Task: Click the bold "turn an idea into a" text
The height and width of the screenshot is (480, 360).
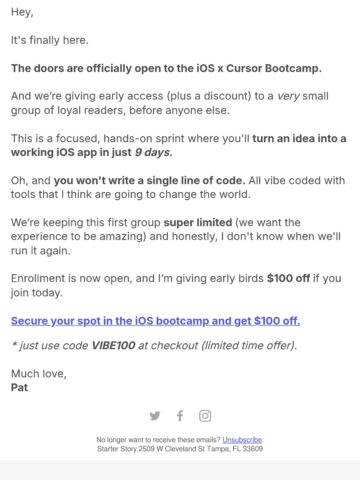Action: point(299,138)
